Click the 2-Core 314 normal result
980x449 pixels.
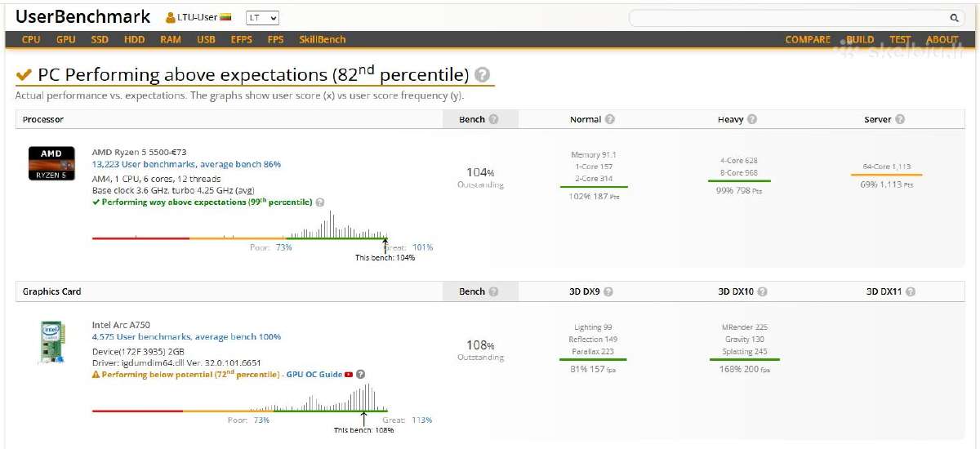[x=594, y=179]
